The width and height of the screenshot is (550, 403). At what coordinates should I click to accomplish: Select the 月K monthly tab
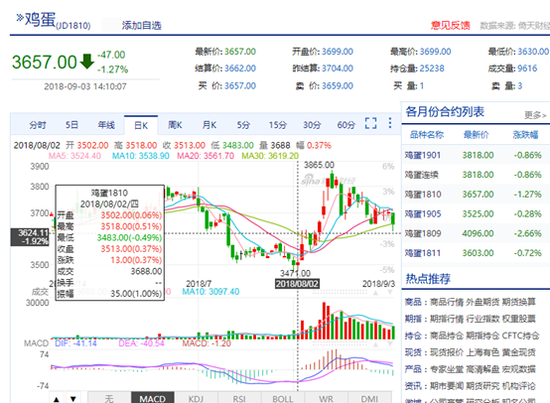(209, 125)
